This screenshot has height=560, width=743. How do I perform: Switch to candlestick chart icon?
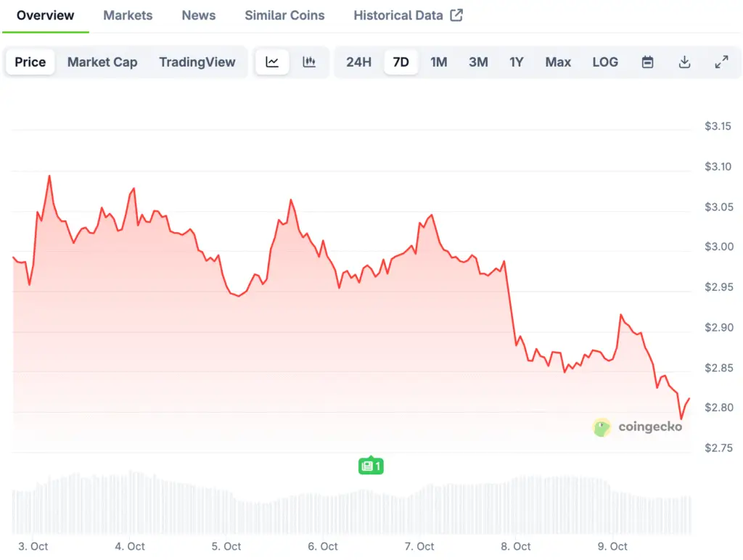pos(309,62)
